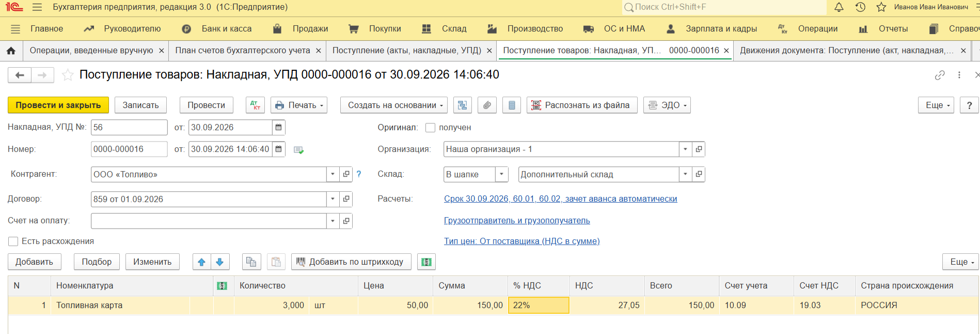
Task: Open the Печать dropdown menu
Action: 299,105
